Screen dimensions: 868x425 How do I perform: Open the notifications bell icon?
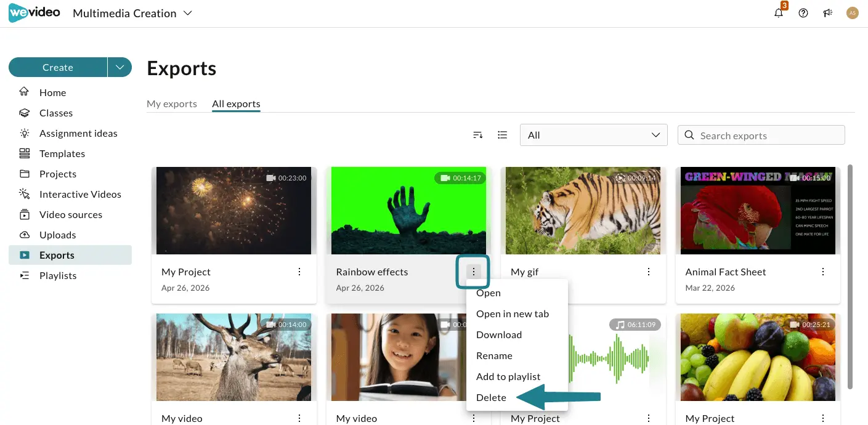tap(779, 13)
